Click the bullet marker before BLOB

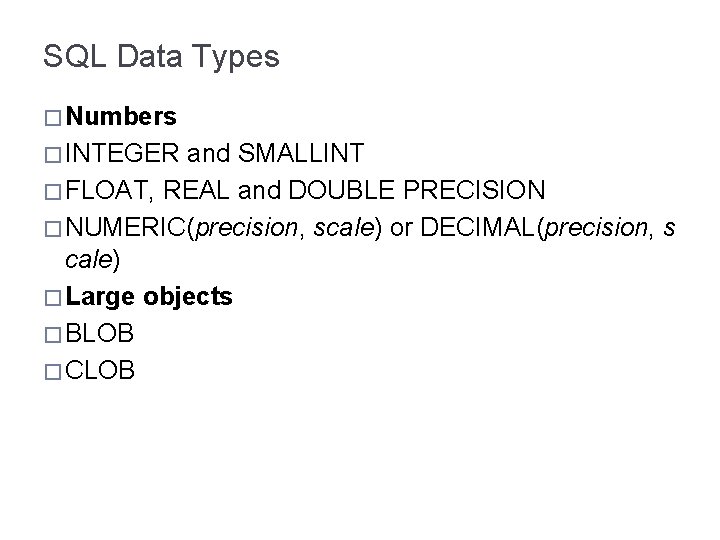click(52, 334)
